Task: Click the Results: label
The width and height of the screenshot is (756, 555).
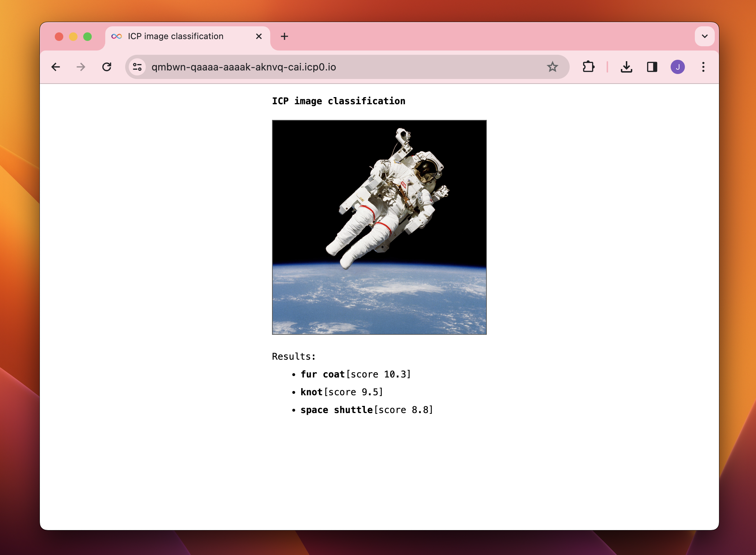Action: pos(294,356)
